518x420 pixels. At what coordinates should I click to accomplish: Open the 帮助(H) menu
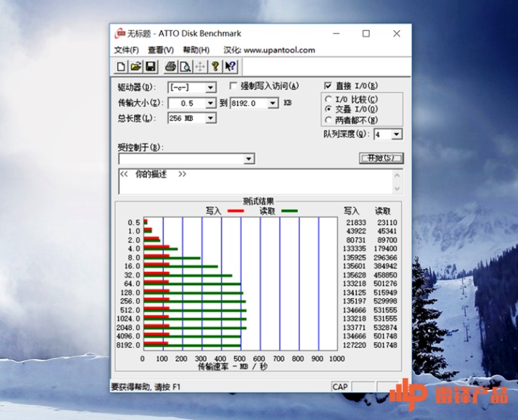[196, 50]
